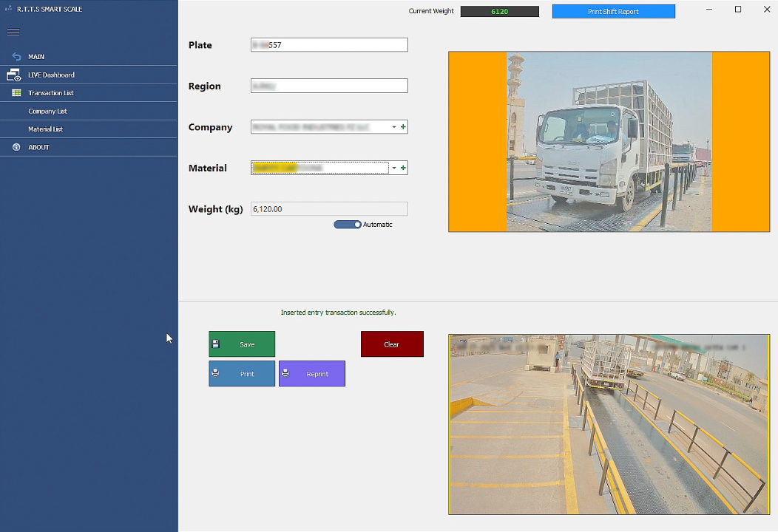Click the ABOUT info icon

point(16,147)
